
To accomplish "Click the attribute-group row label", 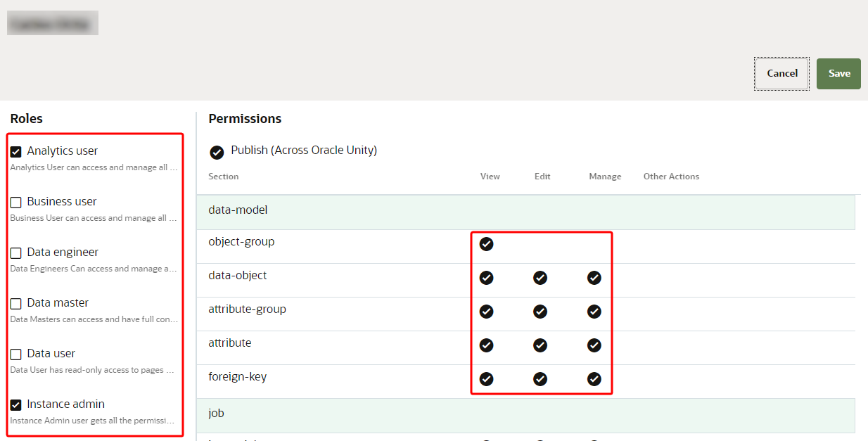I will click(247, 309).
